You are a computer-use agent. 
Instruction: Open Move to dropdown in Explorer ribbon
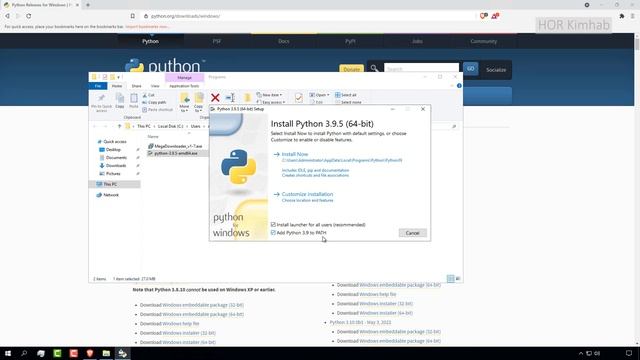pyautogui.click(x=184, y=103)
